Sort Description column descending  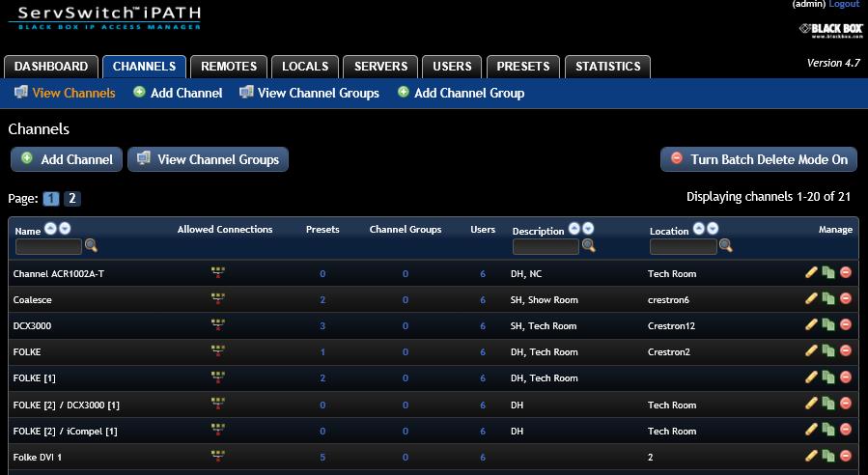click(588, 228)
